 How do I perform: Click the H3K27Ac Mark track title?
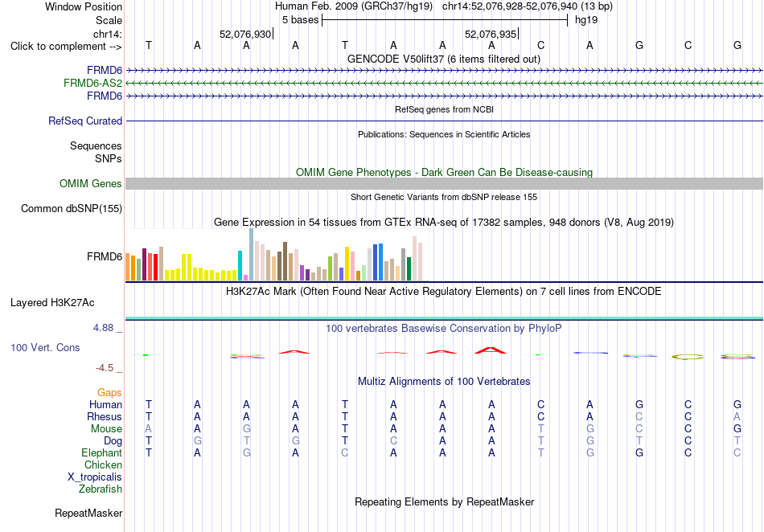pos(443,292)
